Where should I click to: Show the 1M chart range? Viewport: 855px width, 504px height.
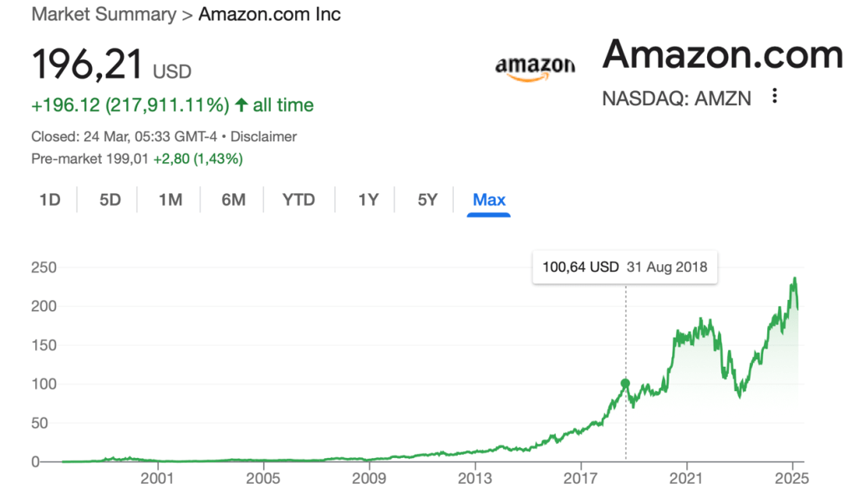click(170, 200)
